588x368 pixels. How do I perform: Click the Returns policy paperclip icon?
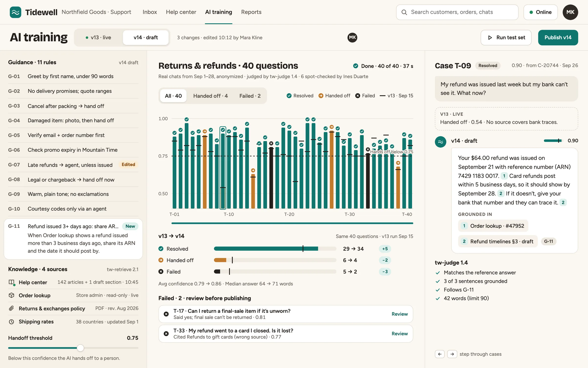click(11, 308)
